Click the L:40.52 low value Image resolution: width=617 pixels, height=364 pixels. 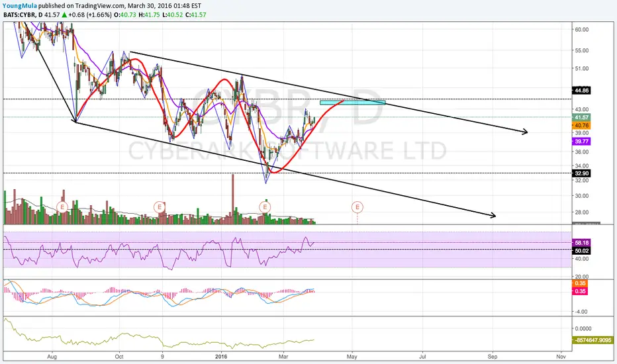coord(172,15)
